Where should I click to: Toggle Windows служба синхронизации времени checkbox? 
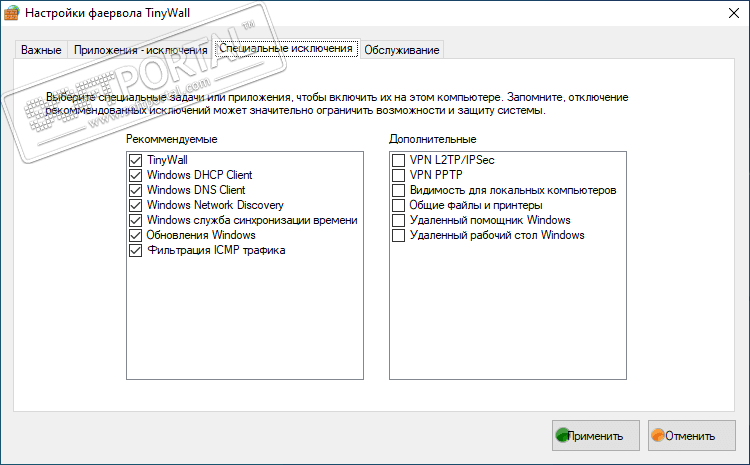coord(135,221)
